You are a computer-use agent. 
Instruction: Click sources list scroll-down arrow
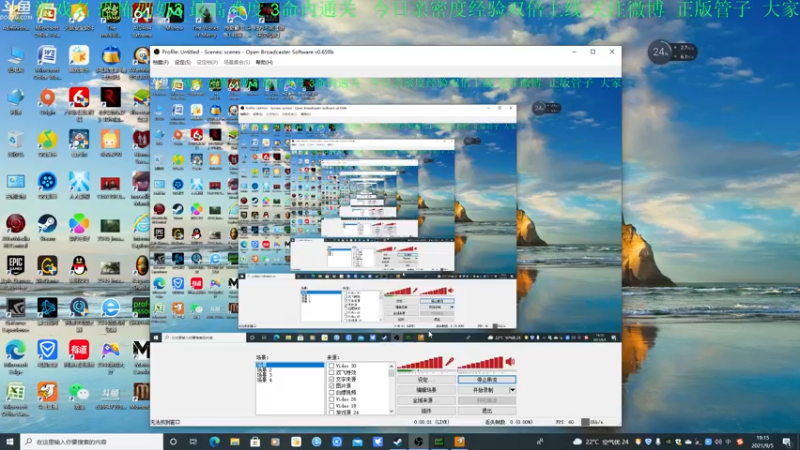coord(391,411)
